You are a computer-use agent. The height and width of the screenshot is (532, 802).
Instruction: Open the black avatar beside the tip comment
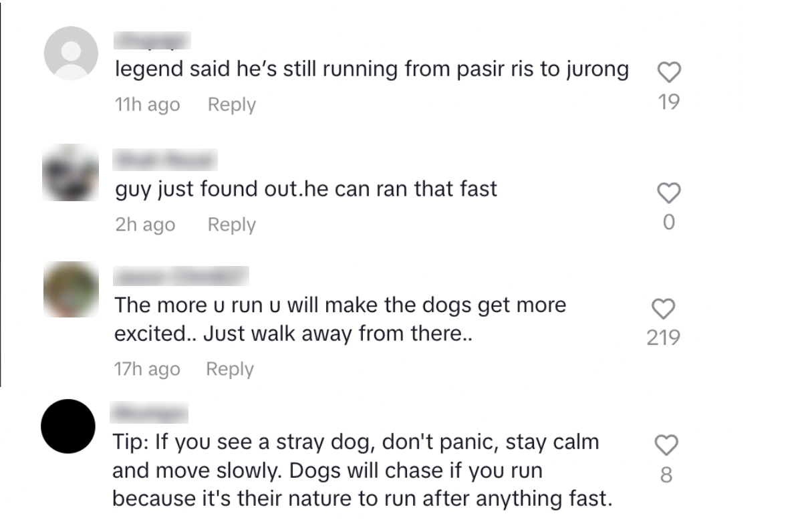tap(69, 426)
